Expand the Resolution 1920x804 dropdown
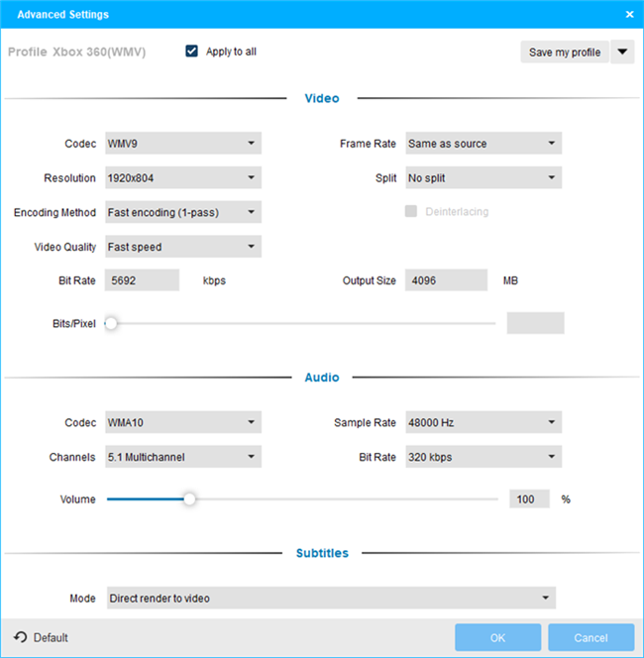644x658 pixels. (182, 178)
